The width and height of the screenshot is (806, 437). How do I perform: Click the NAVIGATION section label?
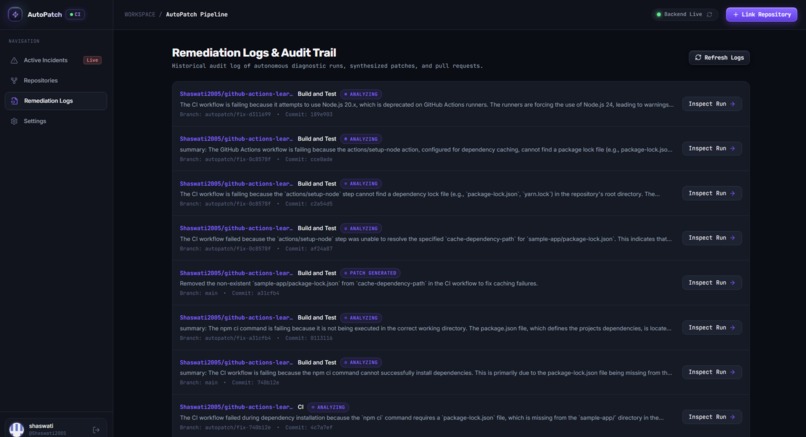click(24, 41)
